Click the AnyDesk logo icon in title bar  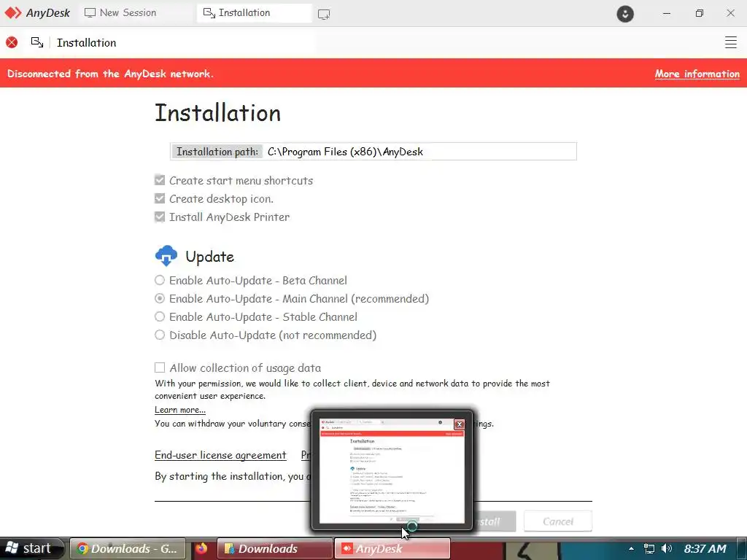[x=13, y=13]
